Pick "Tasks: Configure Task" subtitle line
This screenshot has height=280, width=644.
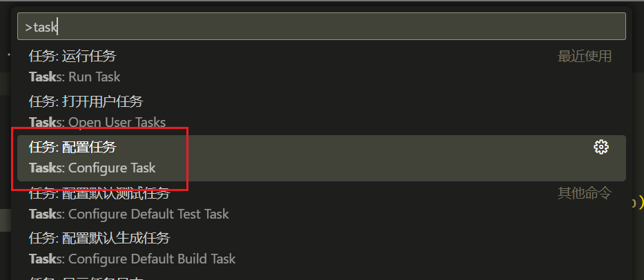click(x=92, y=168)
